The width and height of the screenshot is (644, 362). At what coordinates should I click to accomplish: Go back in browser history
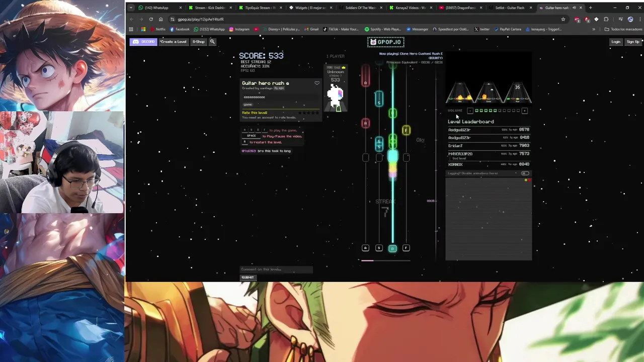click(131, 19)
